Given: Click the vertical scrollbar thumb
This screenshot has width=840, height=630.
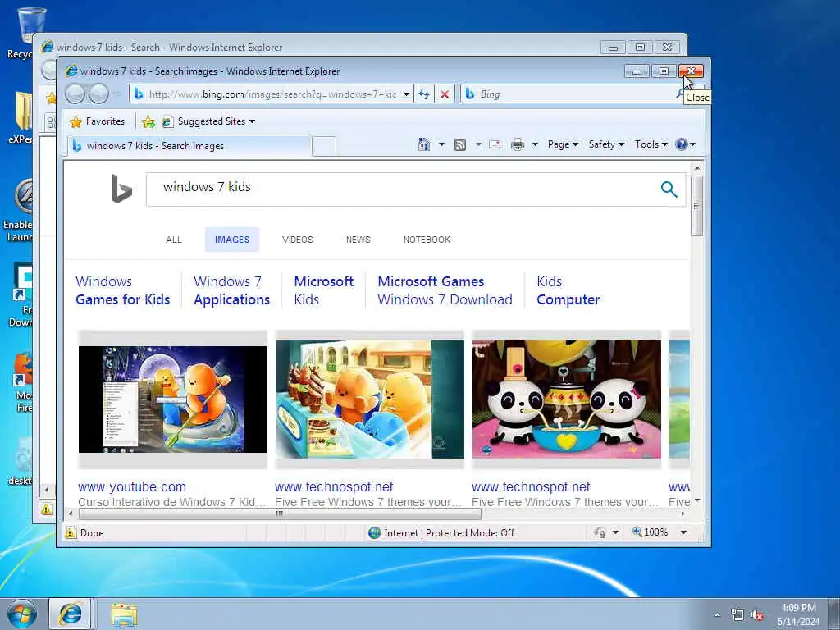Looking at the screenshot, I should (x=696, y=206).
